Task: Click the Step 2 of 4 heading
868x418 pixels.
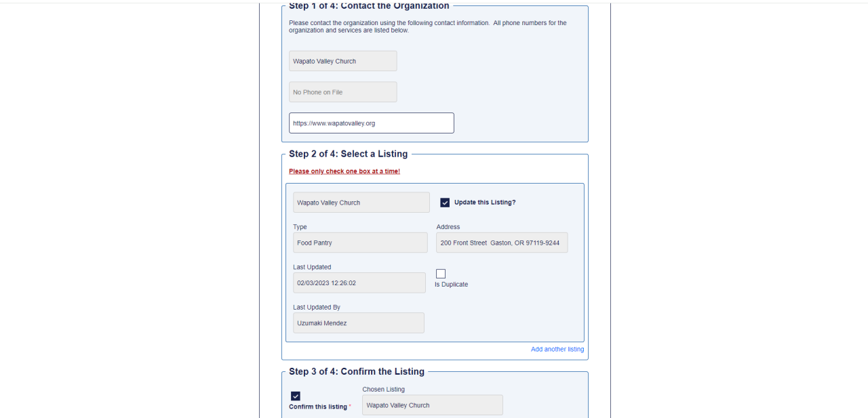Action: [x=349, y=154]
